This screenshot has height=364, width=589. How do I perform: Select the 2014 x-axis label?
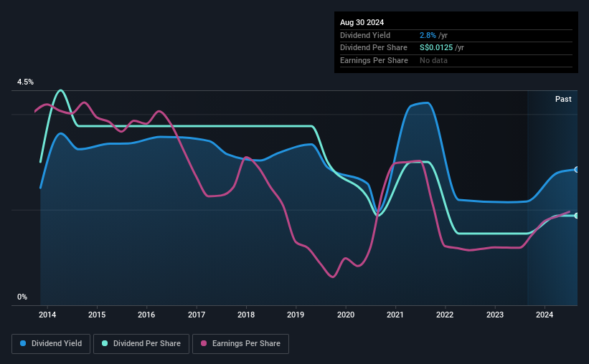(x=47, y=315)
